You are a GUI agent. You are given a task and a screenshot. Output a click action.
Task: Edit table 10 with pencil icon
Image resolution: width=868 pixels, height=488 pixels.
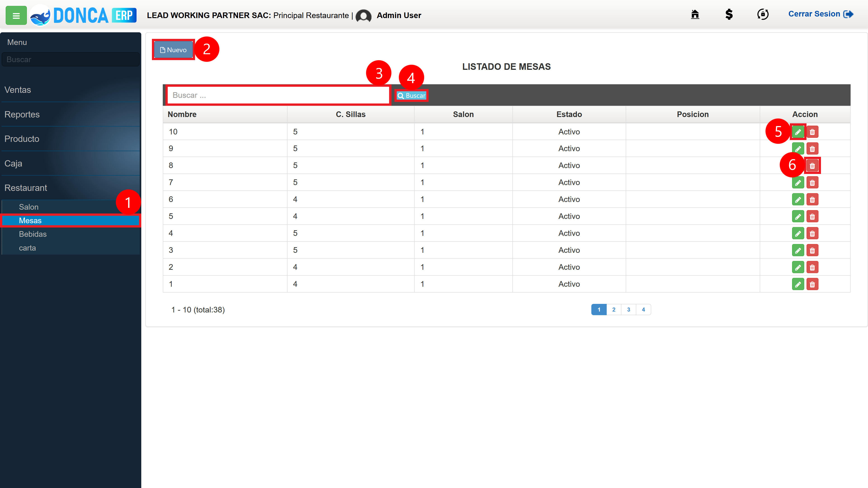(798, 132)
